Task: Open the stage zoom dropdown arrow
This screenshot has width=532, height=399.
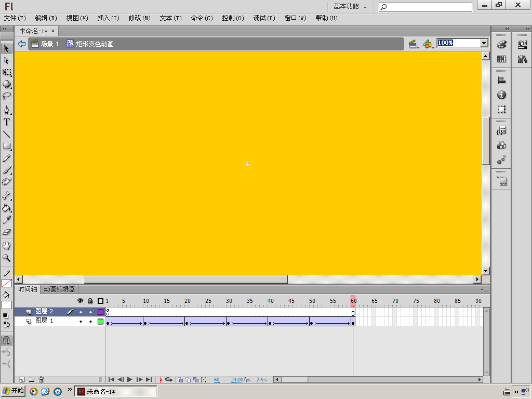Action: click(x=484, y=43)
